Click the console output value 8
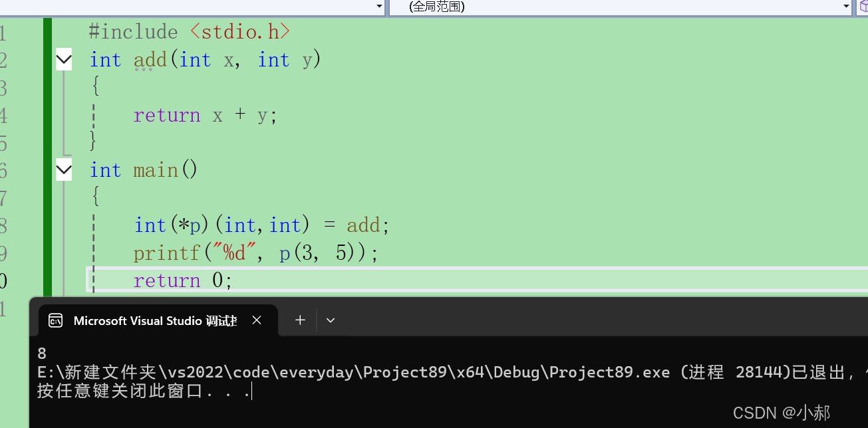 [x=42, y=354]
